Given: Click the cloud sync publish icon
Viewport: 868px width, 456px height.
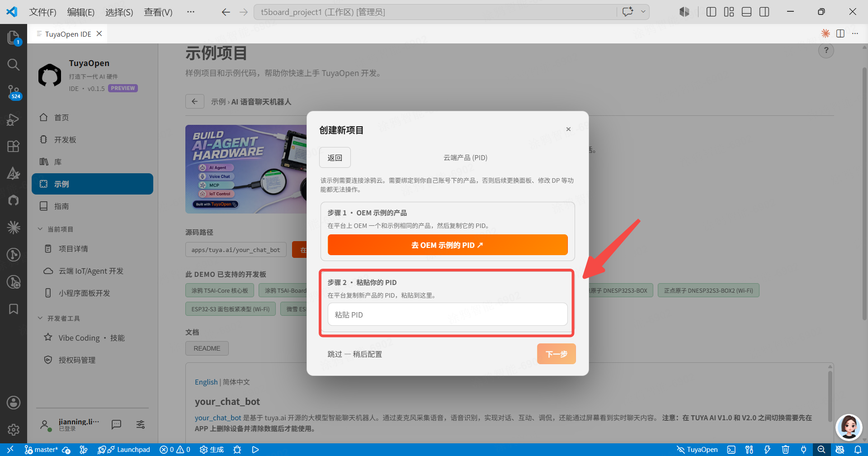Looking at the screenshot, I should [66, 450].
